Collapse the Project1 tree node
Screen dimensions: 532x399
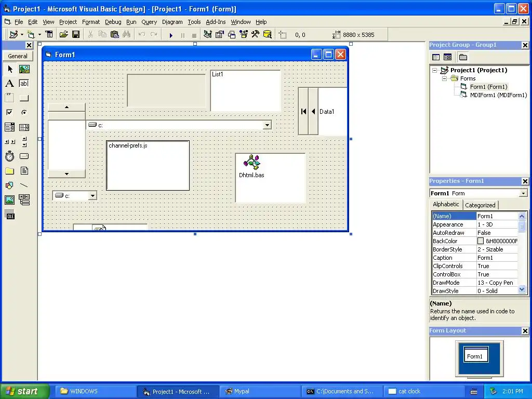(435, 70)
